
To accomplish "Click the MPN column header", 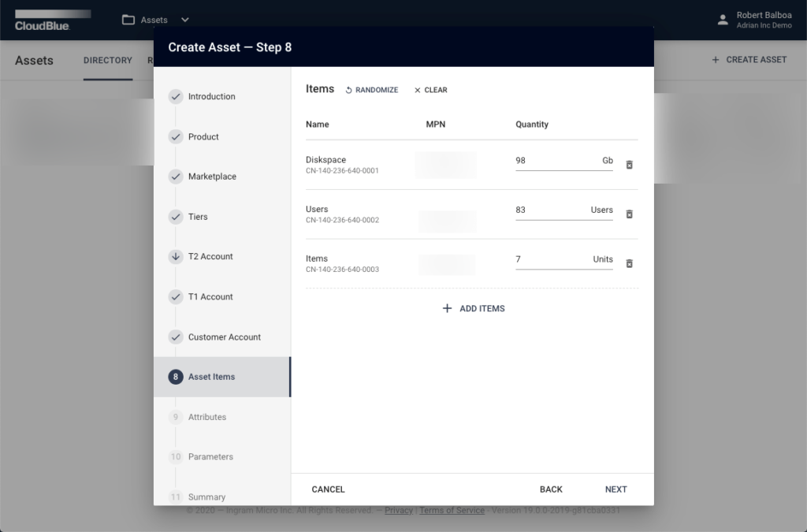I will [x=435, y=124].
